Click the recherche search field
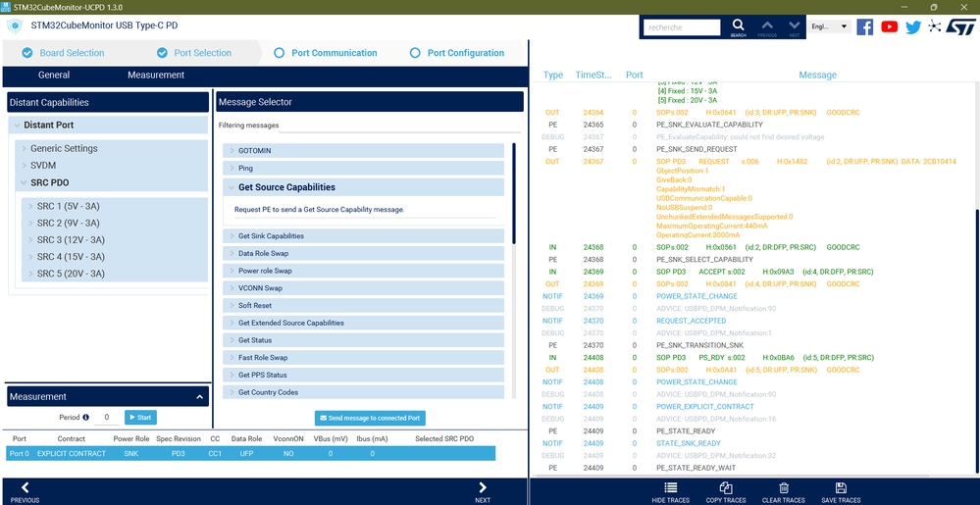The width and height of the screenshot is (980, 505). [682, 27]
